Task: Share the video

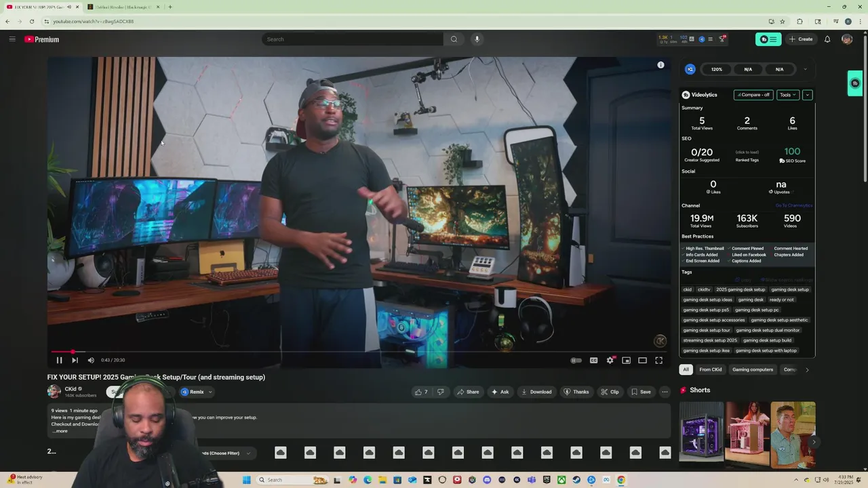Action: coord(468,392)
